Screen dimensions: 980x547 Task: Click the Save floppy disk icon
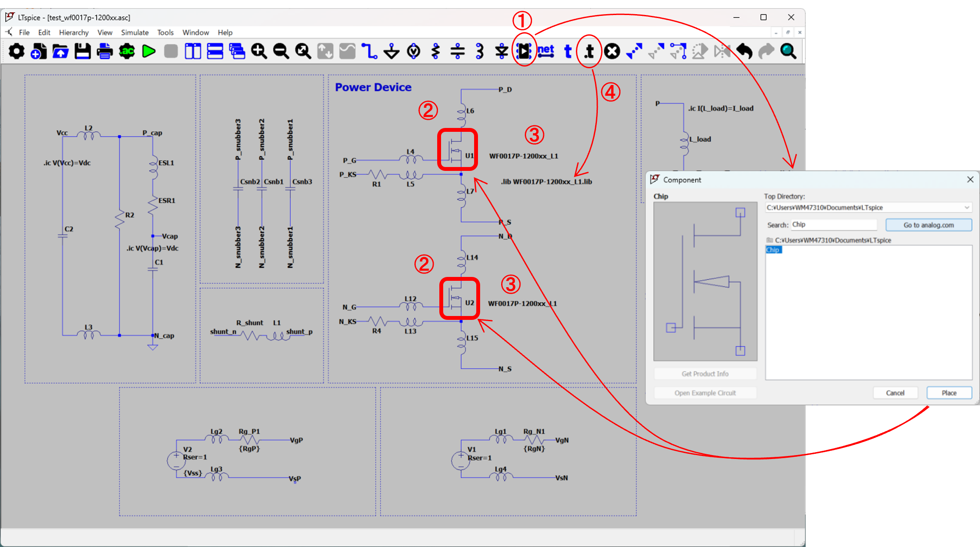coord(82,52)
